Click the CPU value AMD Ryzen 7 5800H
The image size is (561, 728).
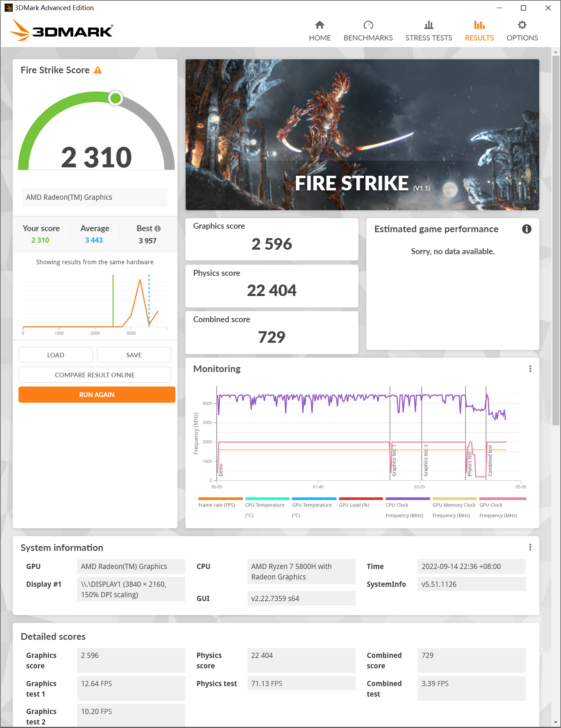[302, 572]
